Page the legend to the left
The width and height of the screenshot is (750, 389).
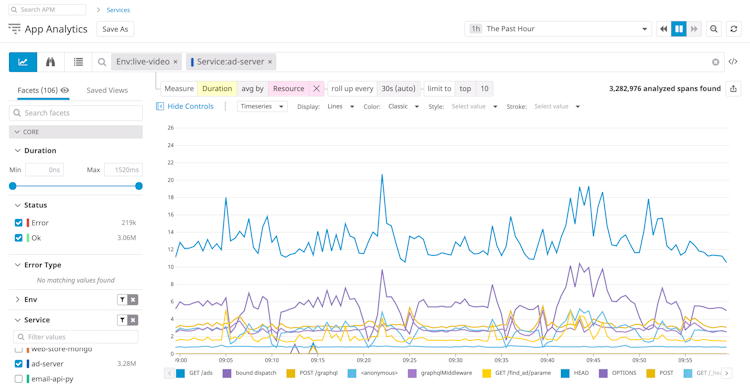[x=169, y=373]
